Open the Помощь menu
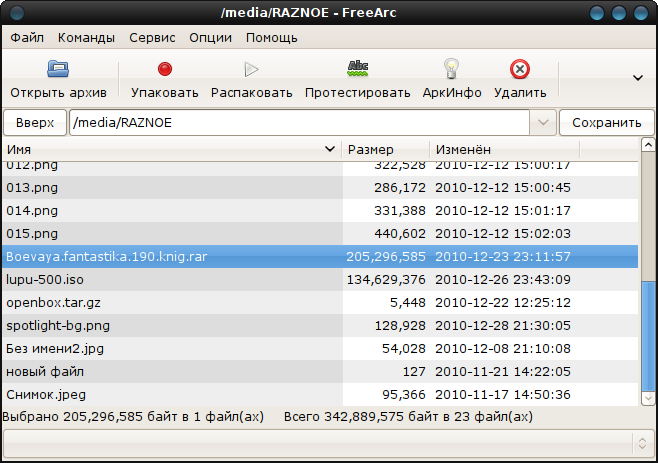This screenshot has width=658, height=463. 272,38
